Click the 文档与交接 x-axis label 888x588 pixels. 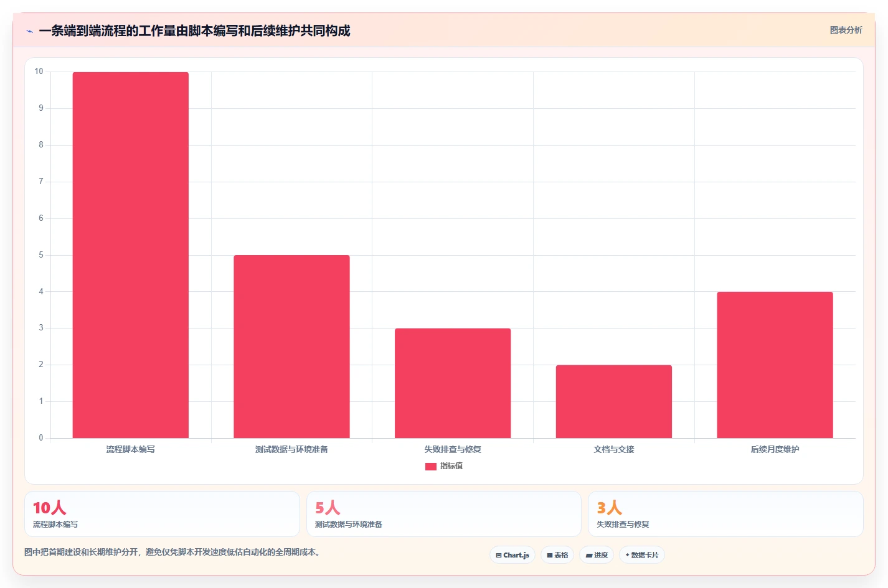(x=614, y=449)
